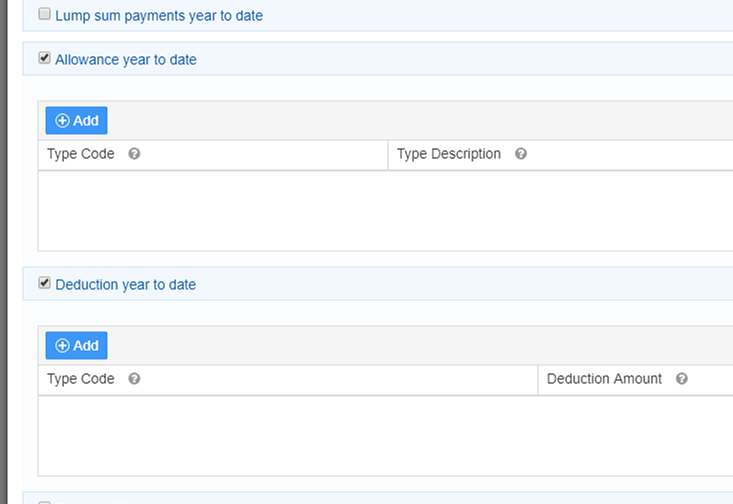The width and height of the screenshot is (733, 504).
Task: Click the Deduction year to date label text
Action: (x=126, y=285)
